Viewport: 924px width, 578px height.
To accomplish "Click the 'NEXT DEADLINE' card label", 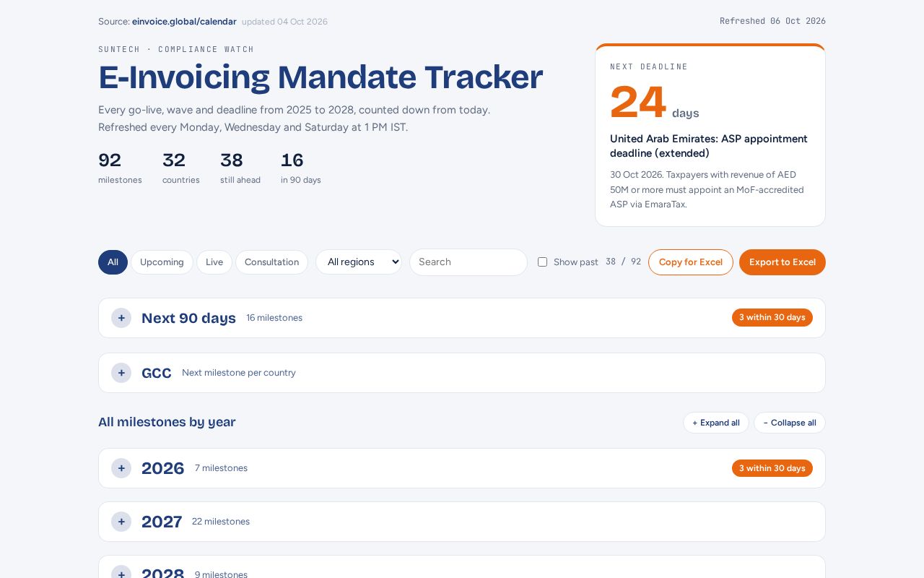I will [649, 66].
